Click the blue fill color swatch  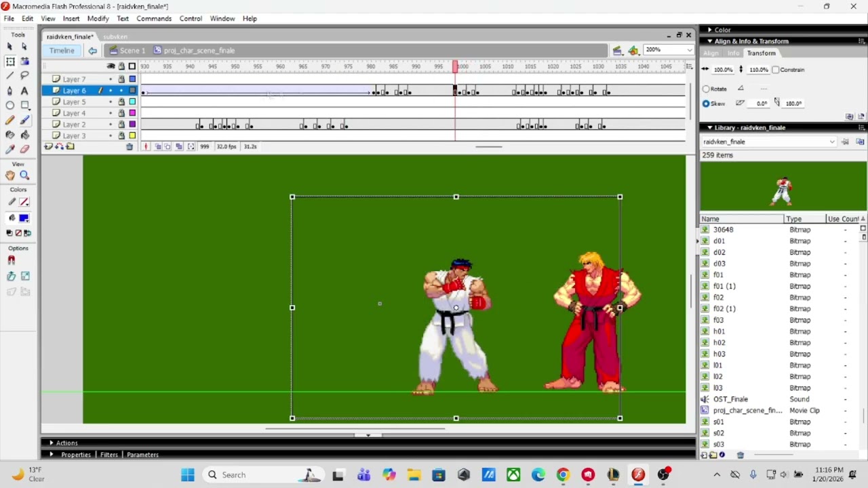tap(24, 218)
